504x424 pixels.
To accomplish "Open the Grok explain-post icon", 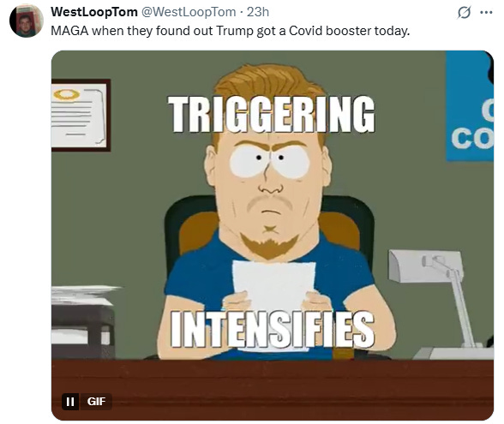I will pyautogui.click(x=464, y=13).
